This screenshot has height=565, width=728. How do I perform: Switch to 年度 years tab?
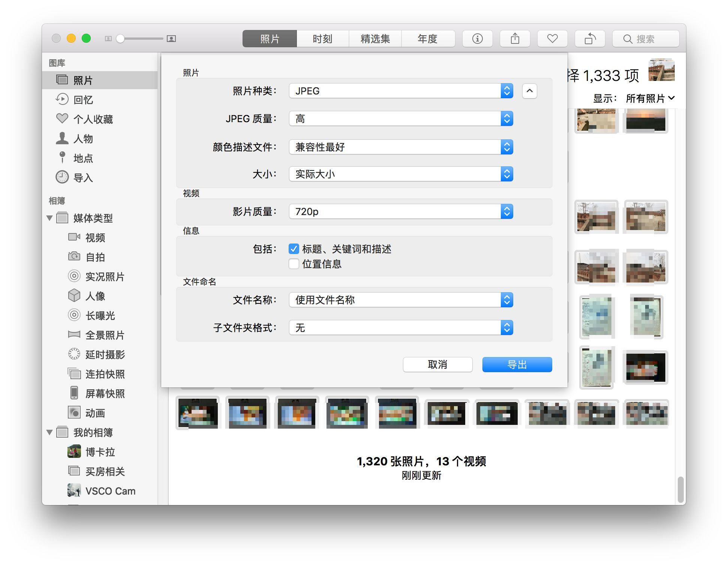[x=428, y=39]
